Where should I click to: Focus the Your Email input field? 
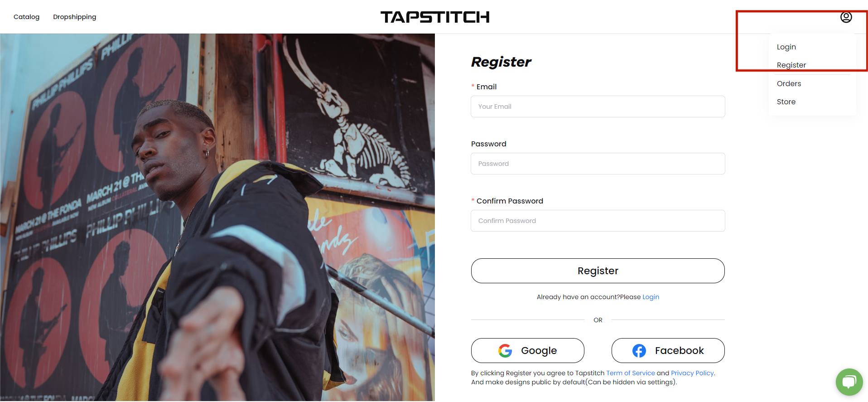(x=598, y=107)
